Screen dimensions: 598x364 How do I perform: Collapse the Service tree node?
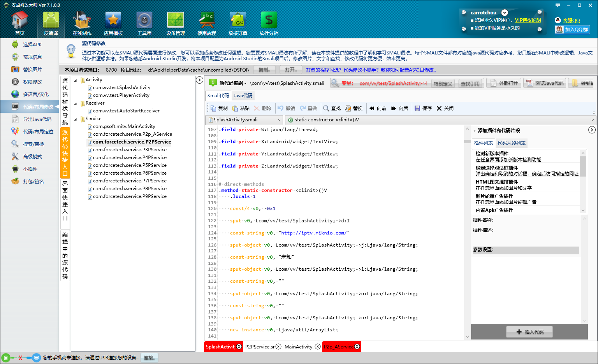click(76, 119)
